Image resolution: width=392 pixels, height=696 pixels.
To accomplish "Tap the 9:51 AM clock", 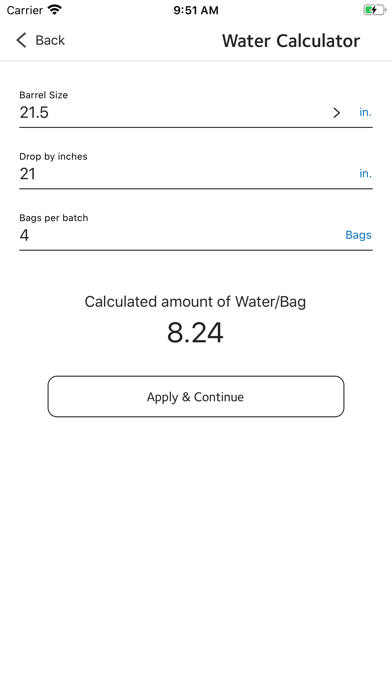I will point(196,10).
